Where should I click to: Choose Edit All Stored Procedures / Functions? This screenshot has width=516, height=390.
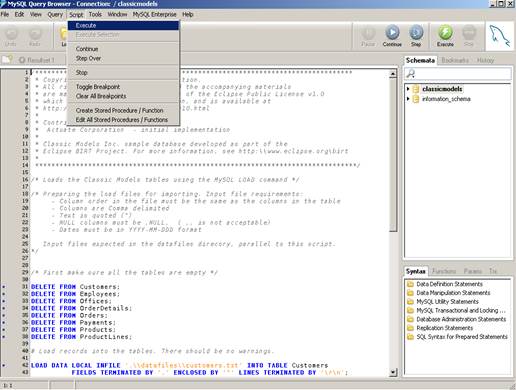(123, 120)
